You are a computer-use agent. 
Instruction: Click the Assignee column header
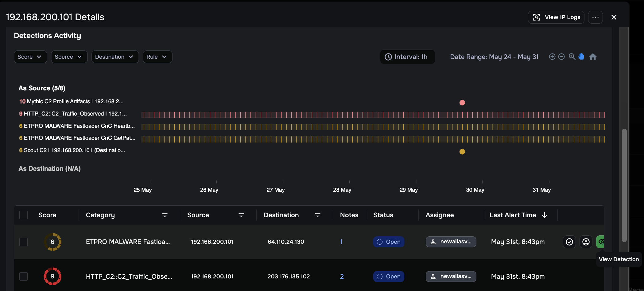pyautogui.click(x=440, y=215)
